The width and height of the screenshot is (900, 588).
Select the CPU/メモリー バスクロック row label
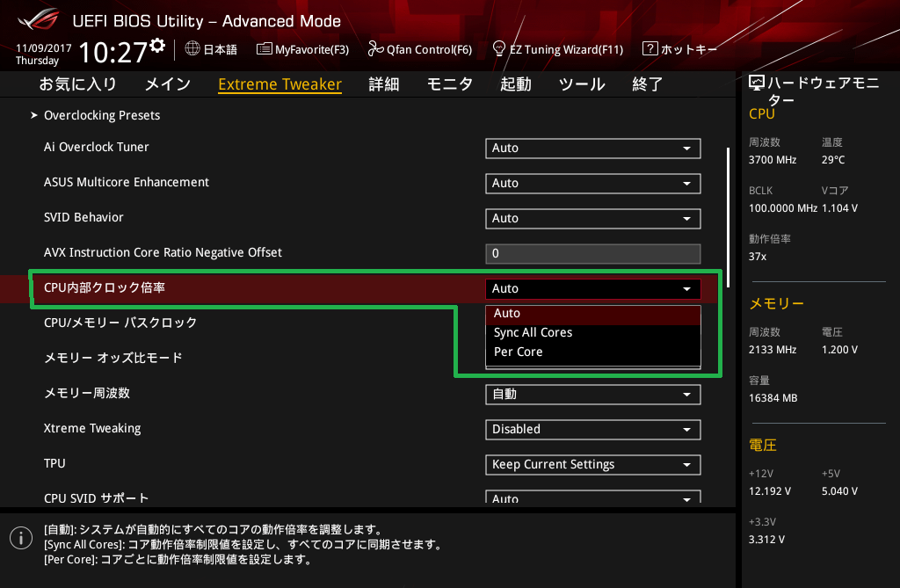[x=120, y=323]
